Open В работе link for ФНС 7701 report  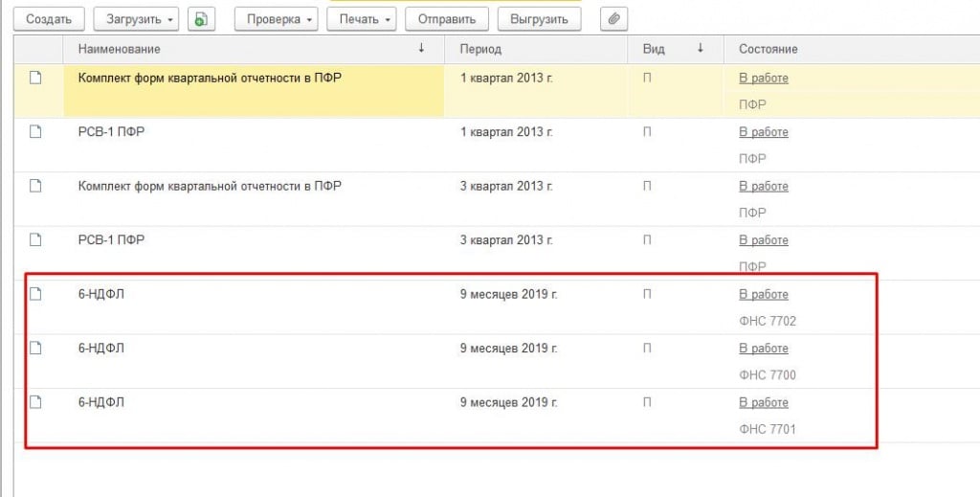tap(764, 402)
